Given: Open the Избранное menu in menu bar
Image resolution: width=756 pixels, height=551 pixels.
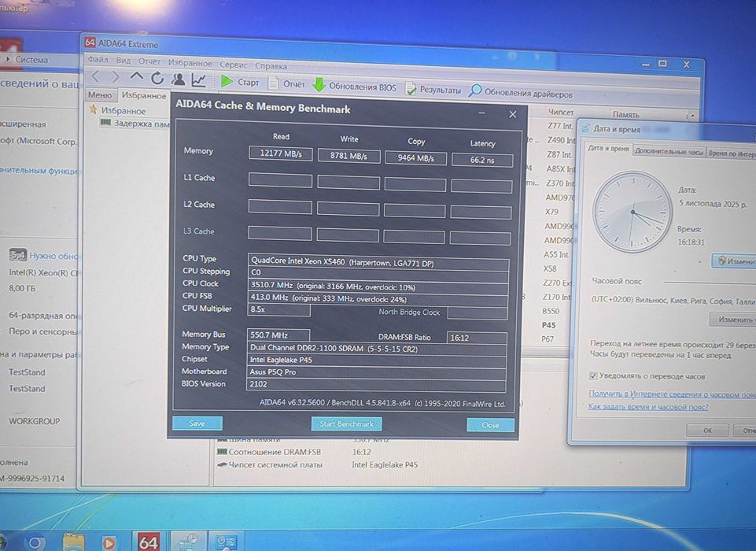Looking at the screenshot, I should point(190,63).
